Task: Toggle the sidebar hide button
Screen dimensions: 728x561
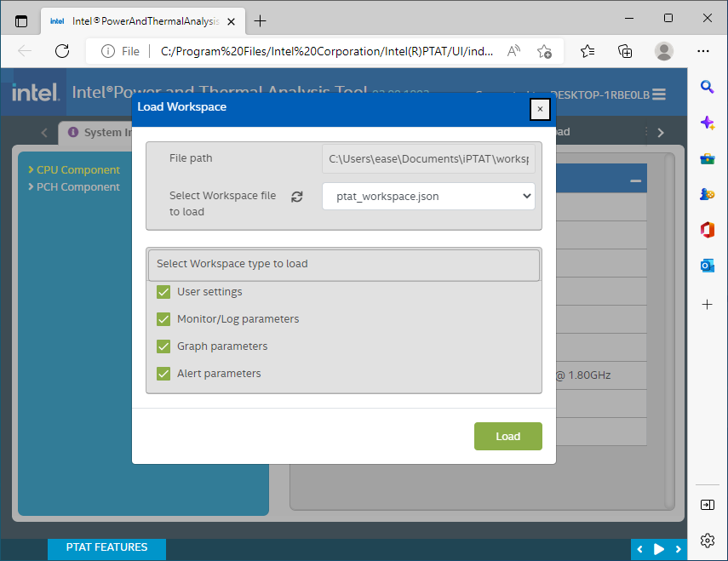Action: tap(707, 505)
